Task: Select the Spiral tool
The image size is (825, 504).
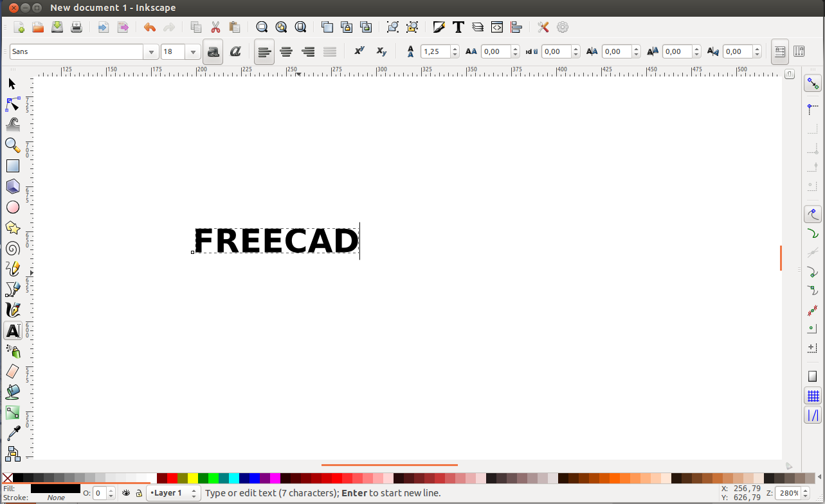Action: point(12,249)
